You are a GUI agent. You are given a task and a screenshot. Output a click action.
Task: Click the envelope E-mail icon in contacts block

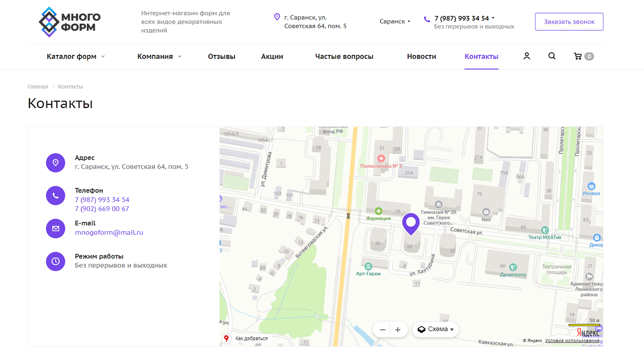point(55,228)
